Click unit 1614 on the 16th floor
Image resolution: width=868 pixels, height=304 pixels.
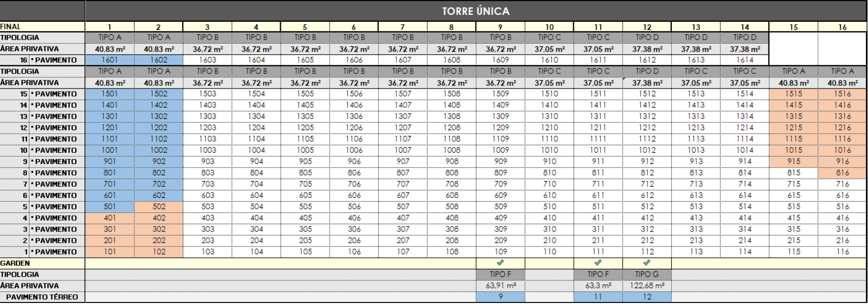(x=744, y=60)
